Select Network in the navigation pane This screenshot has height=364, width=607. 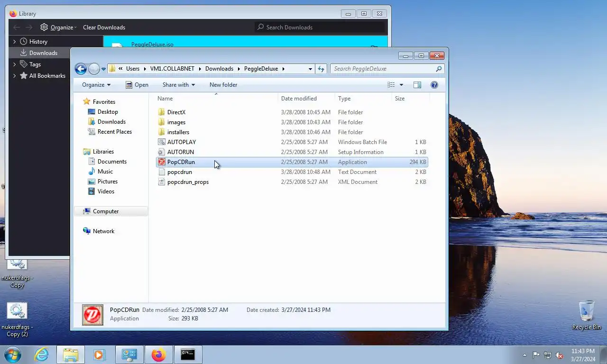click(x=103, y=231)
